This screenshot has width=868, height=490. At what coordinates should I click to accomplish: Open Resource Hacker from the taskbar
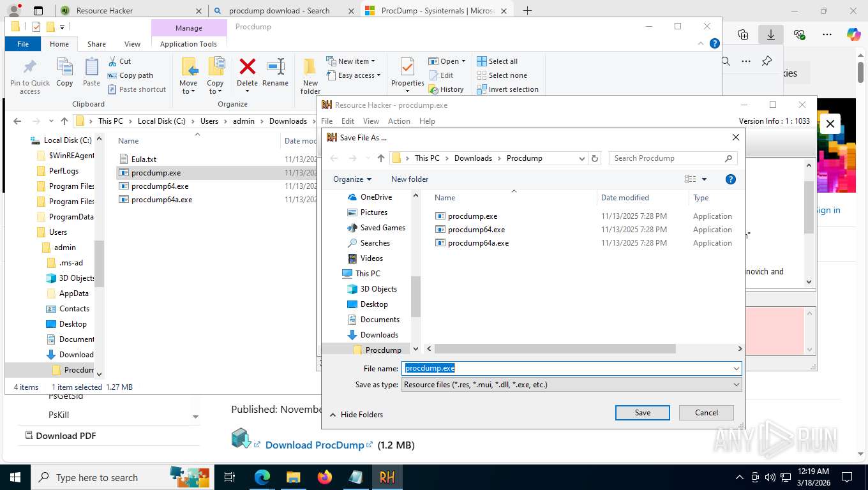pyautogui.click(x=387, y=477)
